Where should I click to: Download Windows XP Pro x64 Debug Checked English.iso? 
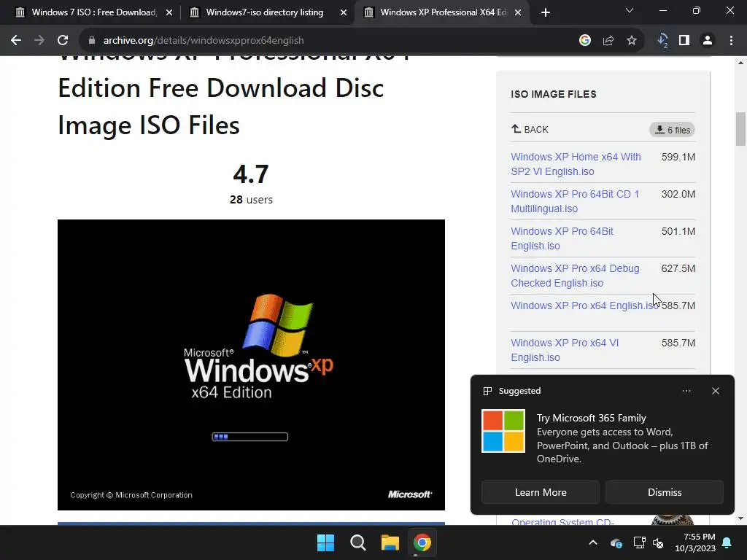[x=575, y=276]
